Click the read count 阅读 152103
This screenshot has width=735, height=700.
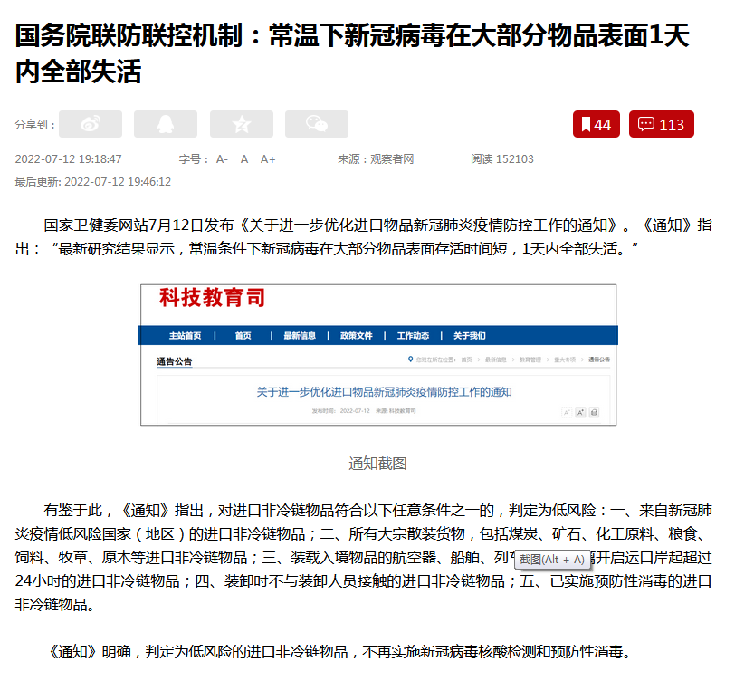[502, 159]
